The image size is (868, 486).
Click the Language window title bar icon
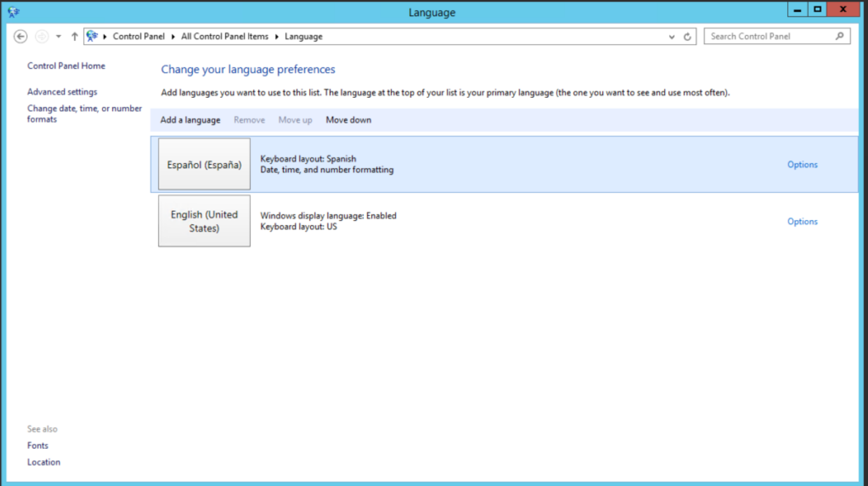point(13,11)
